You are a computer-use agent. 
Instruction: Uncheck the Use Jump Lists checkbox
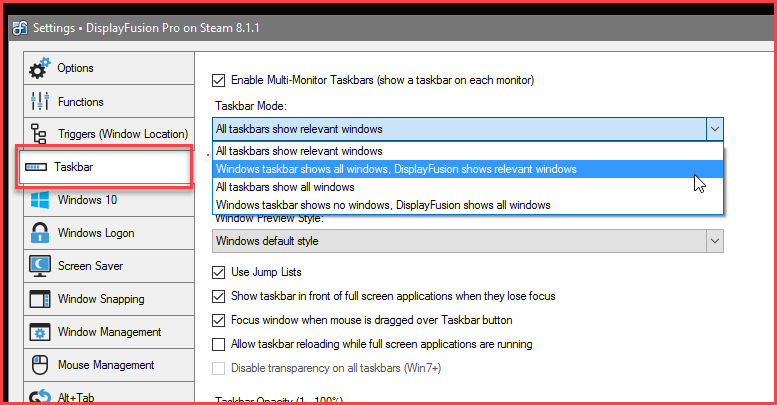point(219,272)
